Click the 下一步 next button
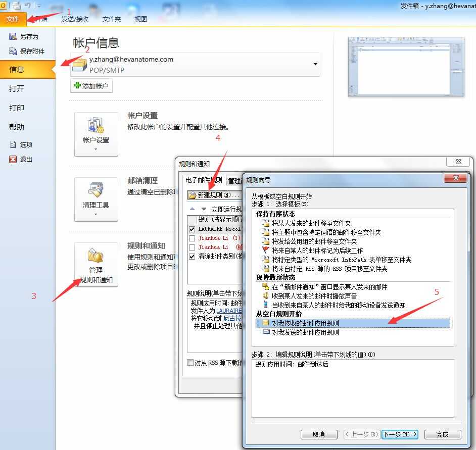The width and height of the screenshot is (476, 450). 400,434
